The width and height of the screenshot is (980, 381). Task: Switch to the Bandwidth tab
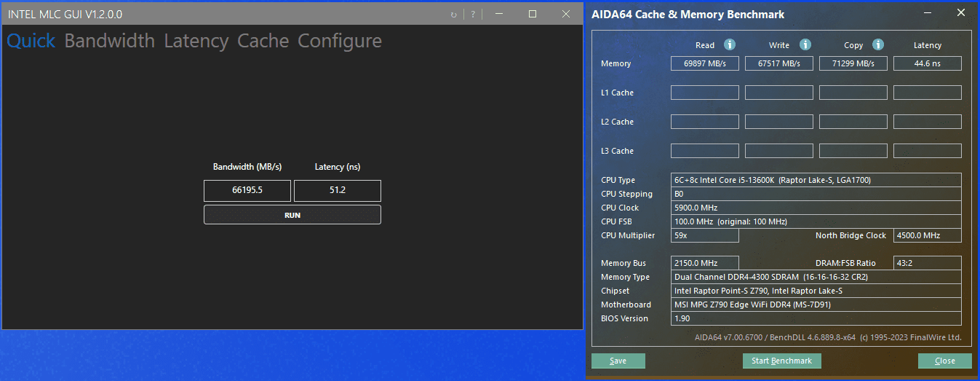(x=110, y=41)
